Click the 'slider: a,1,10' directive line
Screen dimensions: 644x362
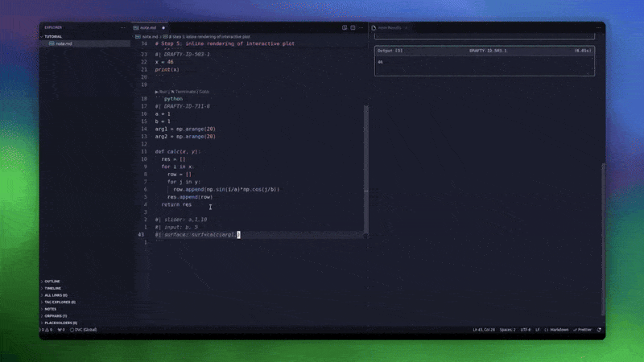[181, 220]
